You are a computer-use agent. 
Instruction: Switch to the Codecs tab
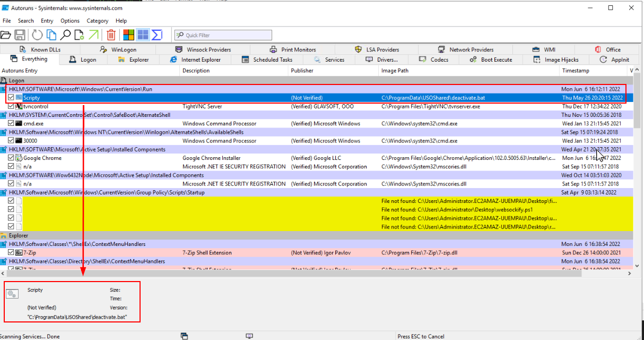pos(434,59)
